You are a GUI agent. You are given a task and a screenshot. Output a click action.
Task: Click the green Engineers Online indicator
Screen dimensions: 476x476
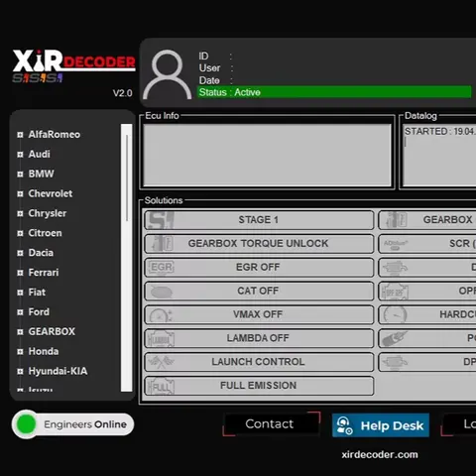pos(26,424)
